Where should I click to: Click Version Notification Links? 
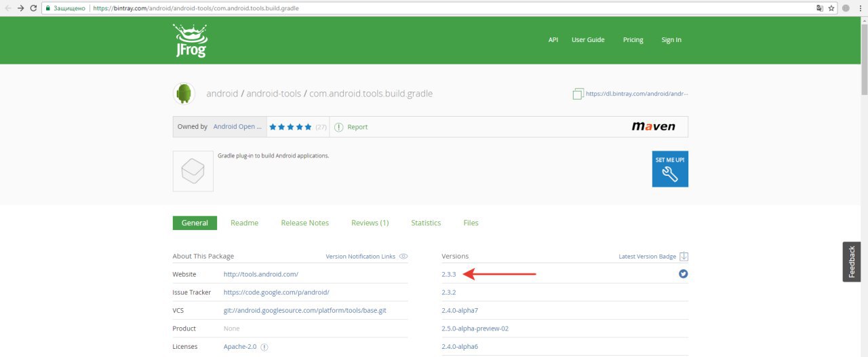(360, 257)
